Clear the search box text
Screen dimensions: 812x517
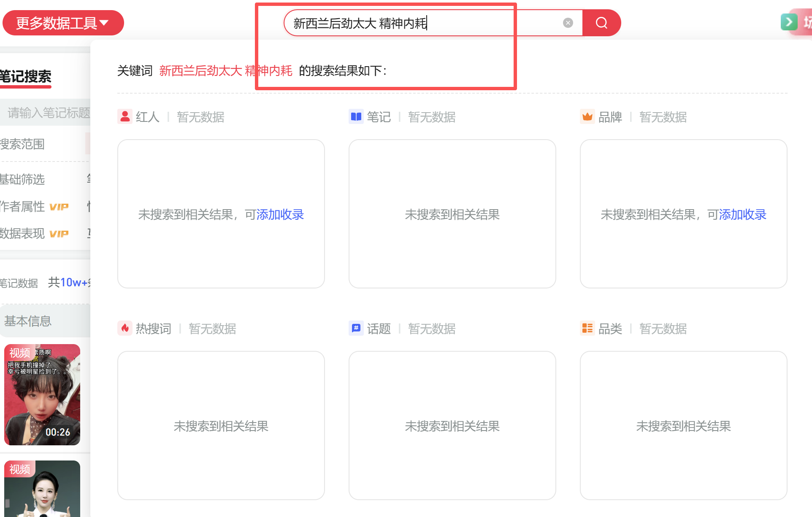(x=568, y=23)
